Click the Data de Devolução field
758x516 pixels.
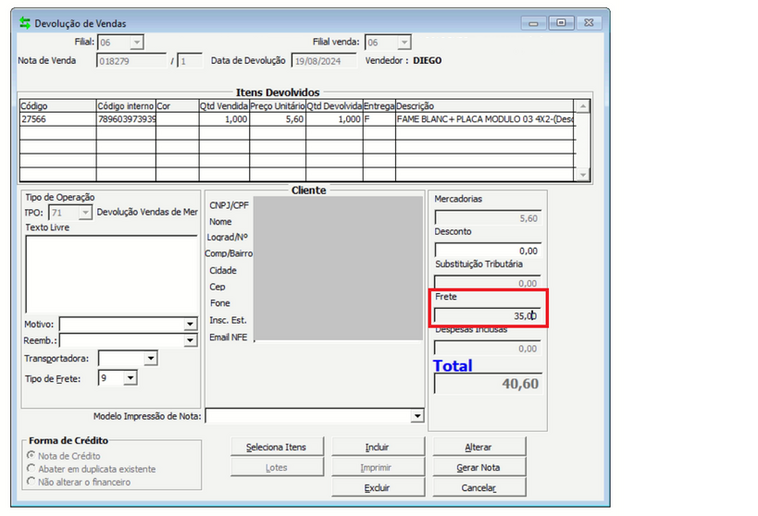coord(324,61)
